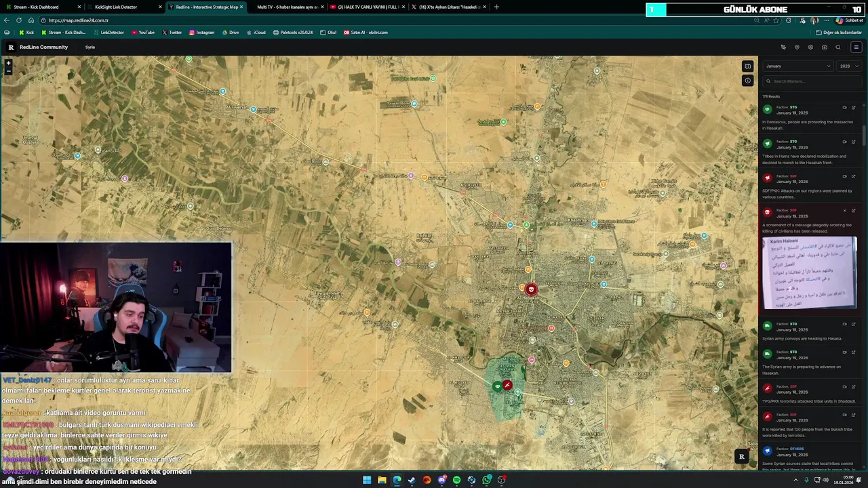
Task: Click the green marker in shaded area
Action: 498,386
